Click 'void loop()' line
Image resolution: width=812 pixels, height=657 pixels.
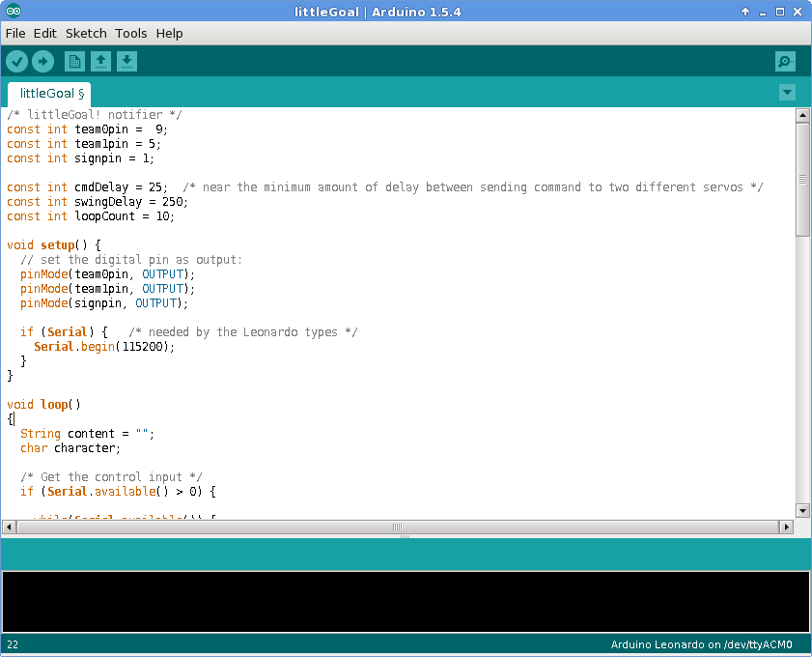point(44,405)
